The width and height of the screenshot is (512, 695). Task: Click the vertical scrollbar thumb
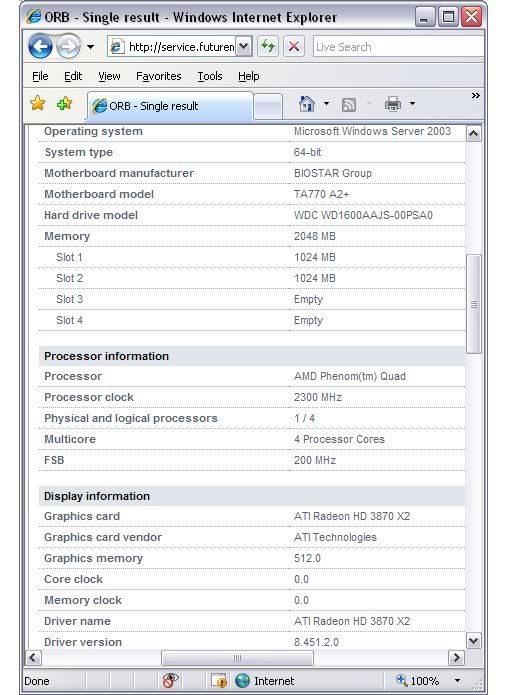473,304
